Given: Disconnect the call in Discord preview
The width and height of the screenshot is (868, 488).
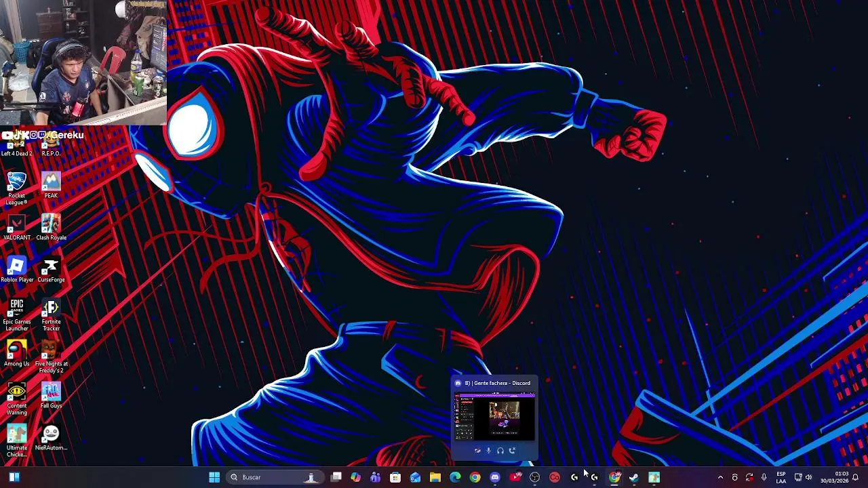Looking at the screenshot, I should click(x=513, y=451).
